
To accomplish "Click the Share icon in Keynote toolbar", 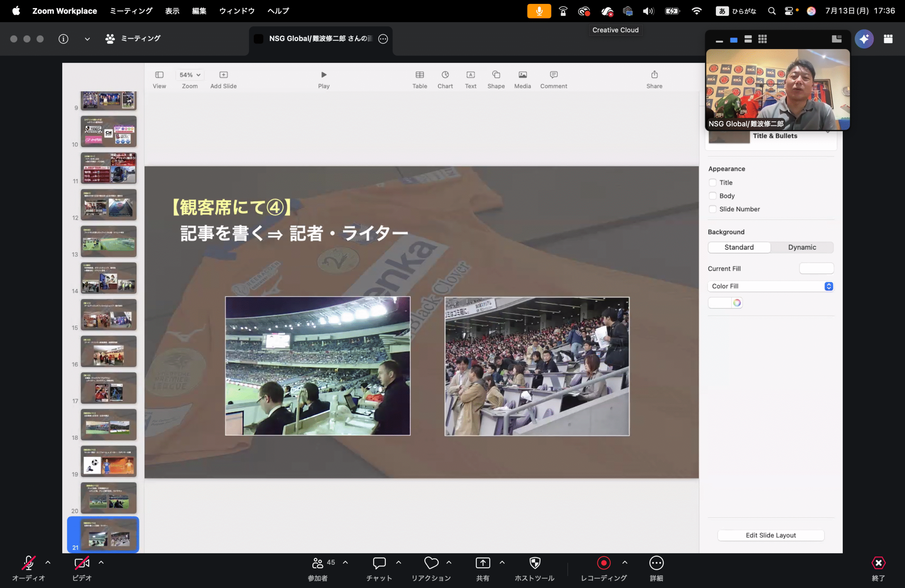I will pyautogui.click(x=654, y=75).
